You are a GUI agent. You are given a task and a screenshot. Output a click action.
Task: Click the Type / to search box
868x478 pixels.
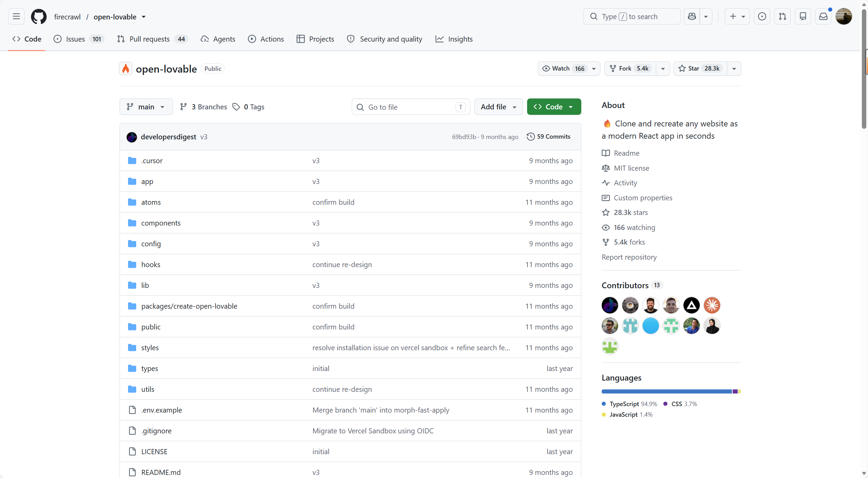pyautogui.click(x=632, y=16)
